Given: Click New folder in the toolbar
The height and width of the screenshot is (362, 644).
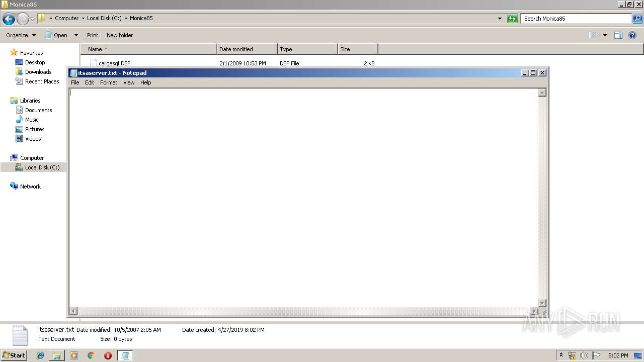Looking at the screenshot, I should 120,35.
